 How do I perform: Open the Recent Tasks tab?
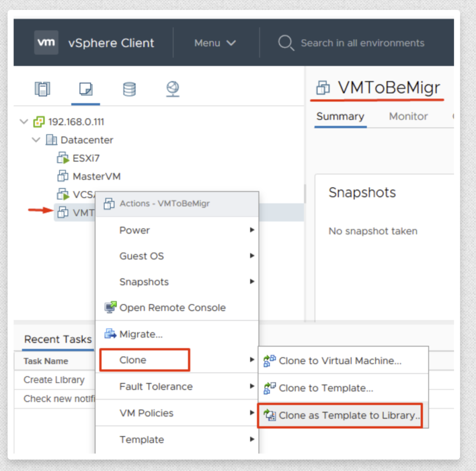point(58,339)
